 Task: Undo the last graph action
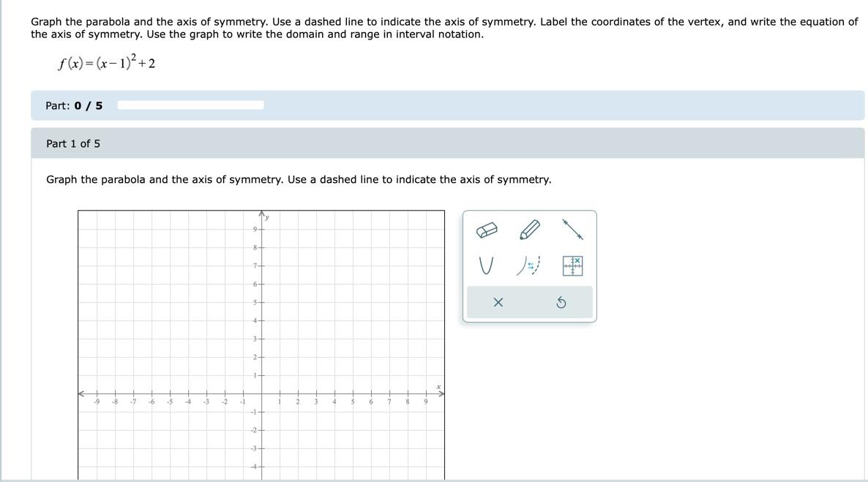pos(561,302)
